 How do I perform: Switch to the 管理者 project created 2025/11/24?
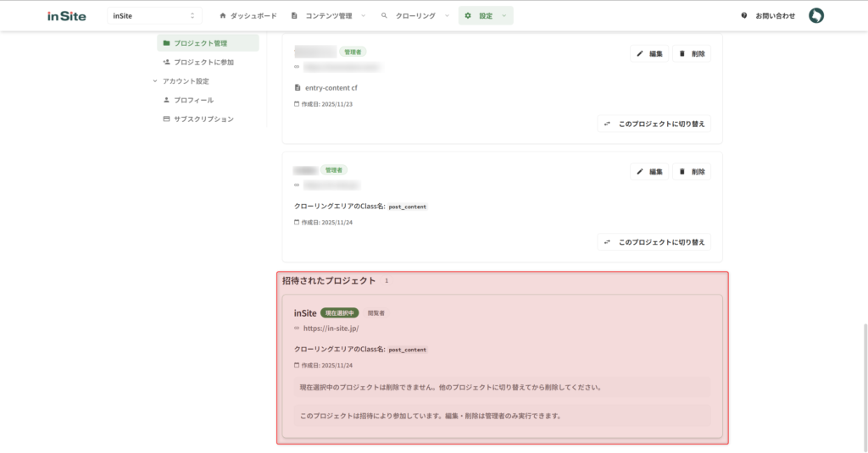coord(654,241)
